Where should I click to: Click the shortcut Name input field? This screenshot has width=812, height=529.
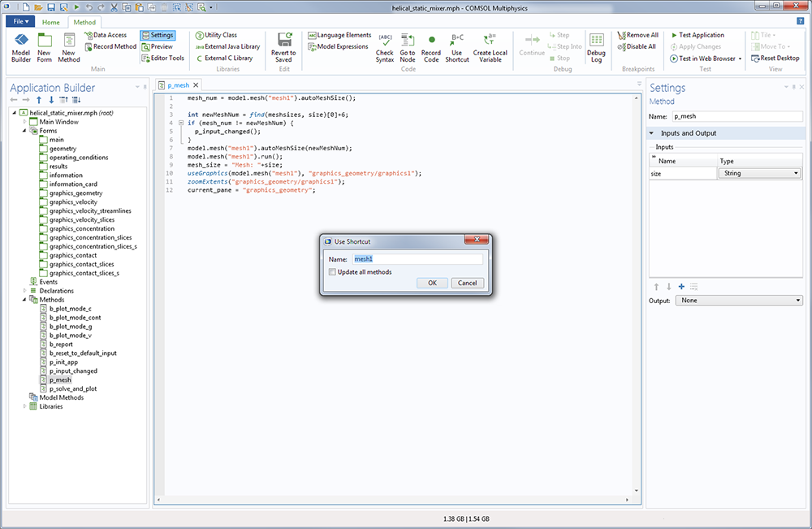[417, 259]
